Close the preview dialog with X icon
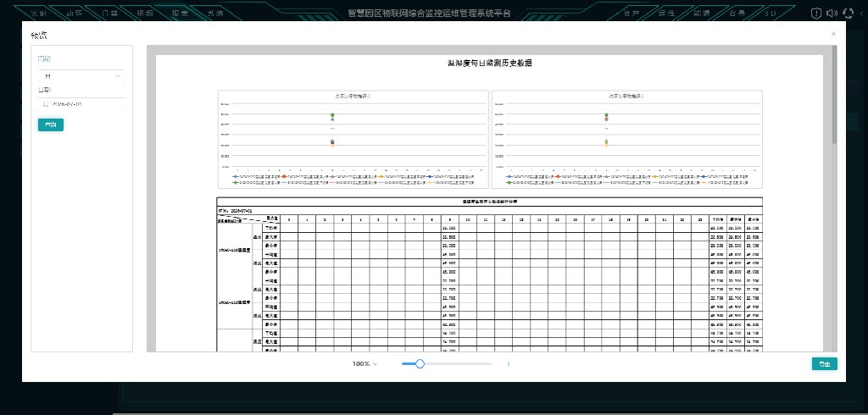The image size is (868, 415). (834, 34)
